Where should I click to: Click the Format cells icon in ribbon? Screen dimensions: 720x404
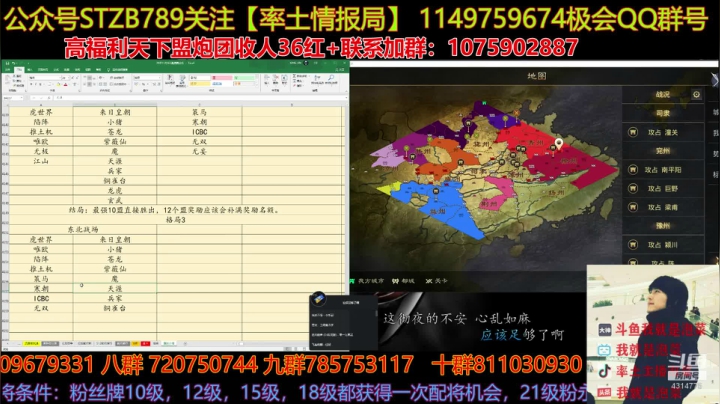pyautogui.click(x=284, y=79)
